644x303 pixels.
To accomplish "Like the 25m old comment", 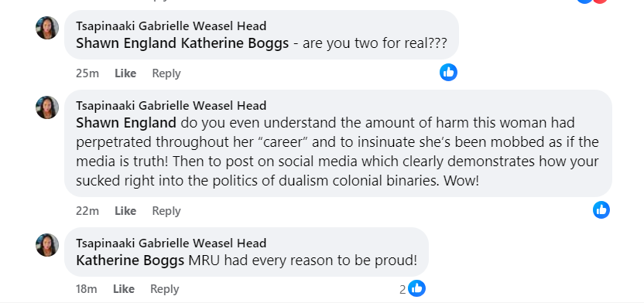I will click(125, 73).
